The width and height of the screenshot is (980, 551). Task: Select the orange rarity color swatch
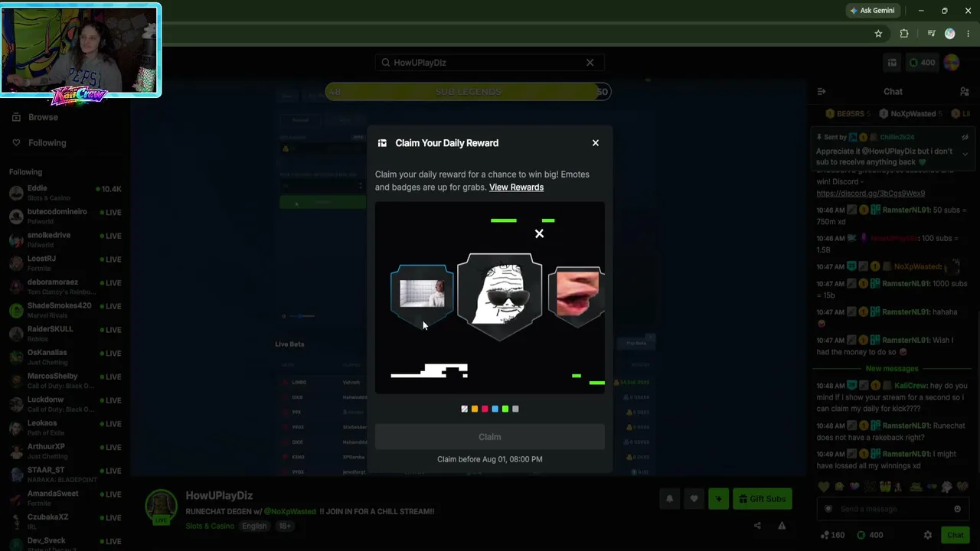click(x=475, y=409)
